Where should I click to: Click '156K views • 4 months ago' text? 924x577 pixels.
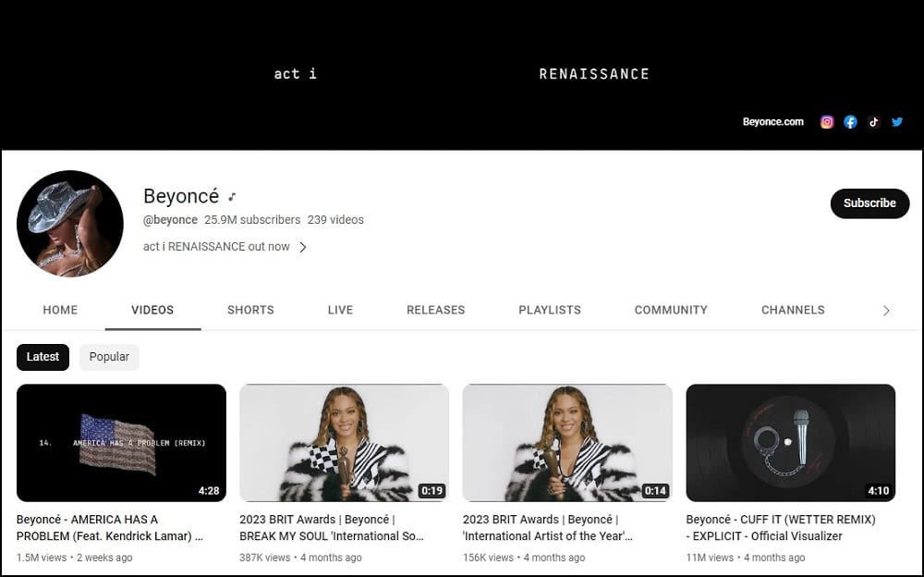pos(524,558)
